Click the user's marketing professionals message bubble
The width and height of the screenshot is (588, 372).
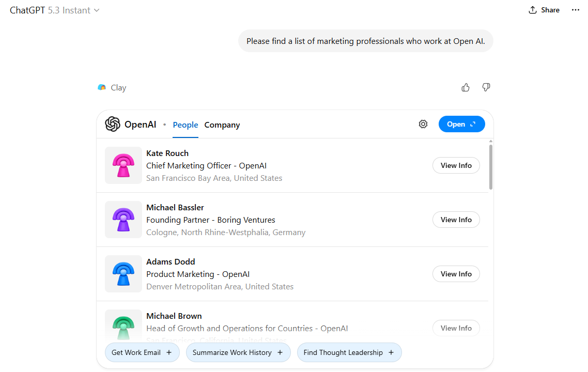pos(365,40)
